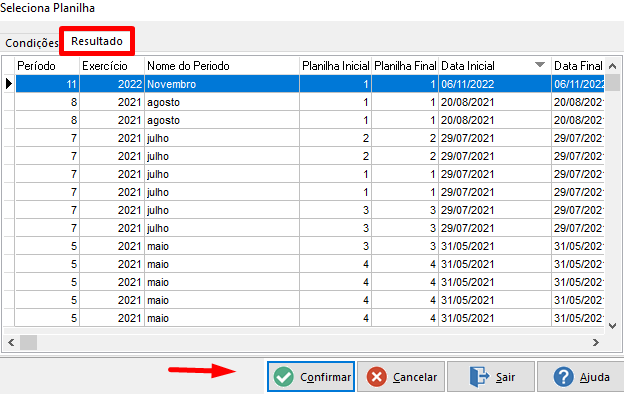Click the Nome do Periodo column header
Image resolution: width=624 pixels, height=394 pixels.
pyautogui.click(x=222, y=66)
